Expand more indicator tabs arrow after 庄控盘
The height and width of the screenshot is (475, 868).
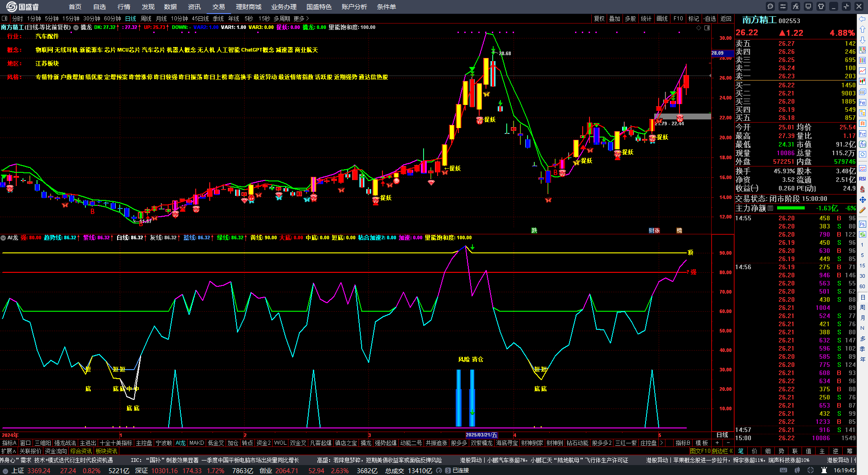pyautogui.click(x=661, y=443)
